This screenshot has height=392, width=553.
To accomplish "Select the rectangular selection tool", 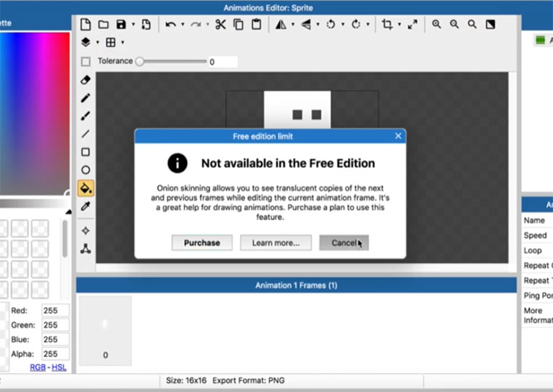I will 86,62.
